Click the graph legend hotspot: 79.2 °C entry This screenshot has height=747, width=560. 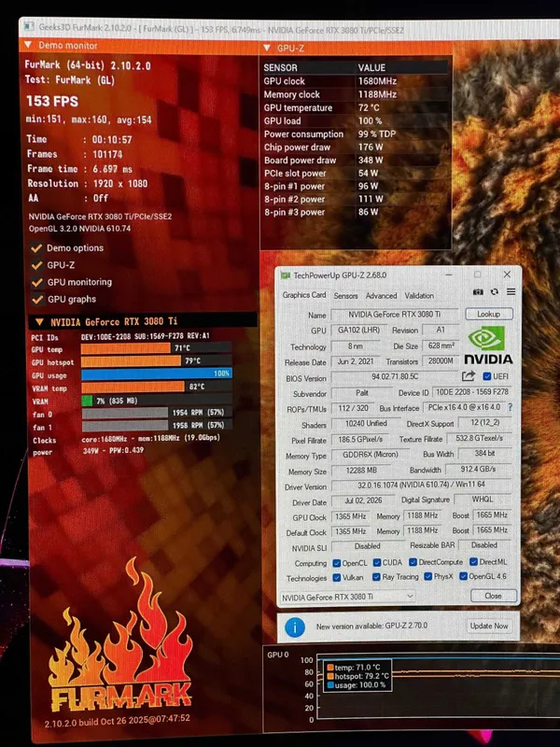pyautogui.click(x=357, y=676)
